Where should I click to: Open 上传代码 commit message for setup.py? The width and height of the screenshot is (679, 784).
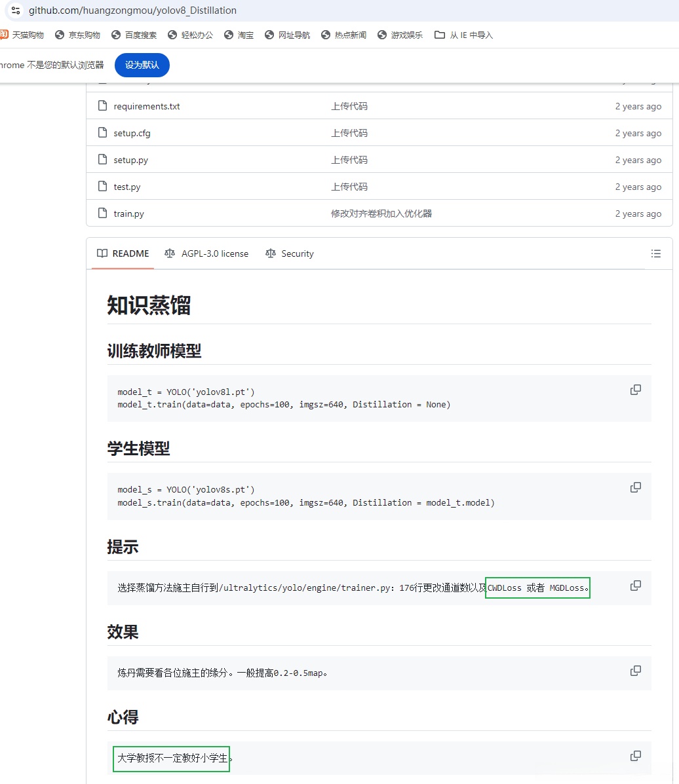click(349, 160)
